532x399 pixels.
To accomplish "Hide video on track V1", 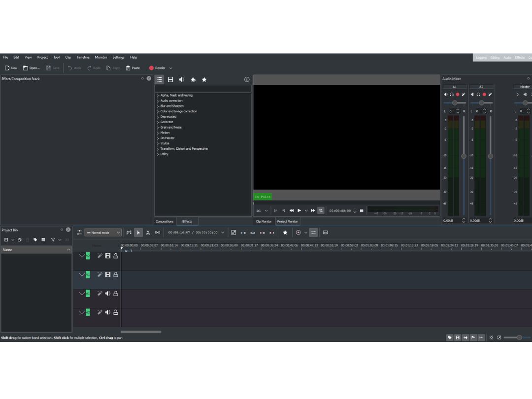I will [107, 274].
